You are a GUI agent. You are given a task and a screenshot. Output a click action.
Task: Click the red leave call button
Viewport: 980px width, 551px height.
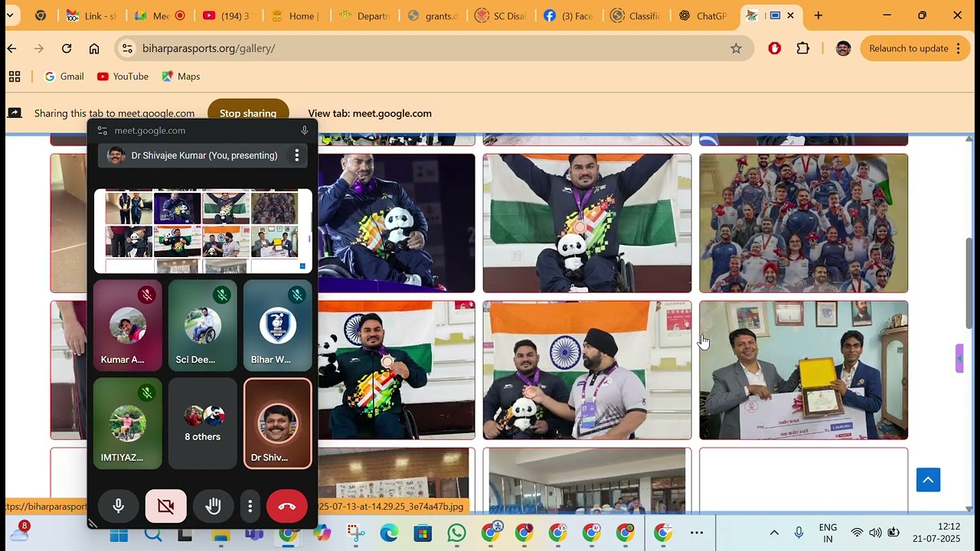point(287,507)
